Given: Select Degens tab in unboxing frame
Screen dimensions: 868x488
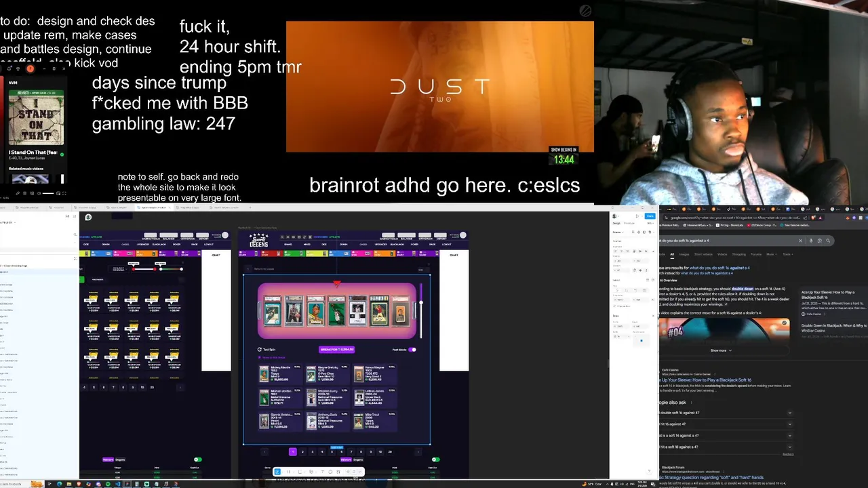Looking at the screenshot, I should pos(358,460).
